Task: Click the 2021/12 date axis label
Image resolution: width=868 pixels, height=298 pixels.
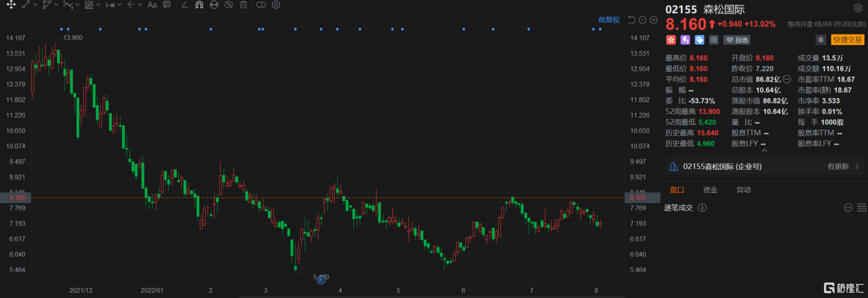Action: click(x=81, y=290)
